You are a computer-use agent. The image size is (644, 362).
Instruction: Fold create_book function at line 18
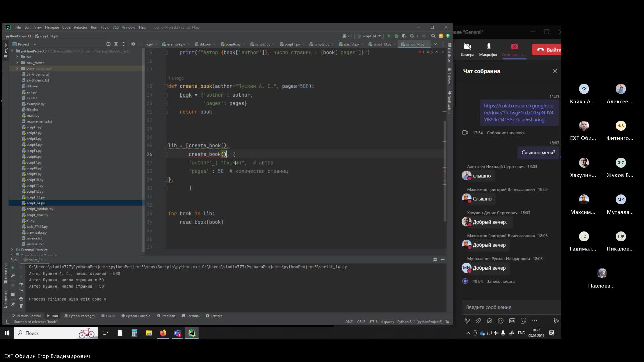(x=166, y=86)
